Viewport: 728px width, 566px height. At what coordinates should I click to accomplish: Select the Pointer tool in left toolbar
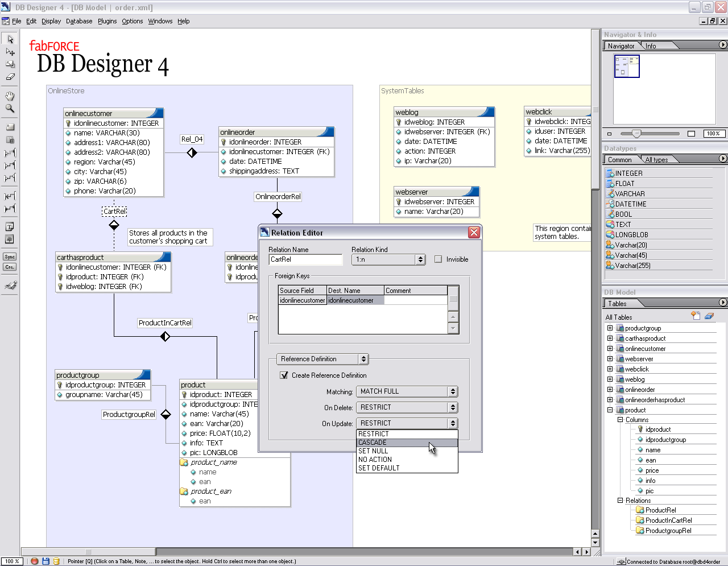(10, 39)
